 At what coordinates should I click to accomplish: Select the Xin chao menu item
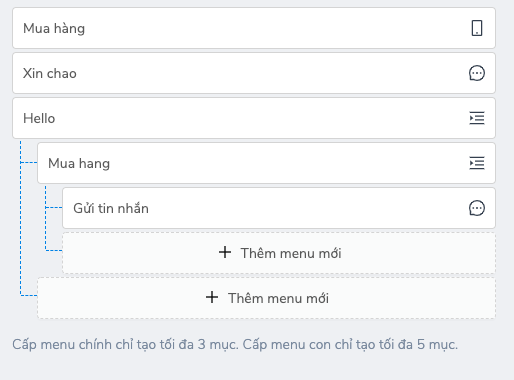(254, 73)
